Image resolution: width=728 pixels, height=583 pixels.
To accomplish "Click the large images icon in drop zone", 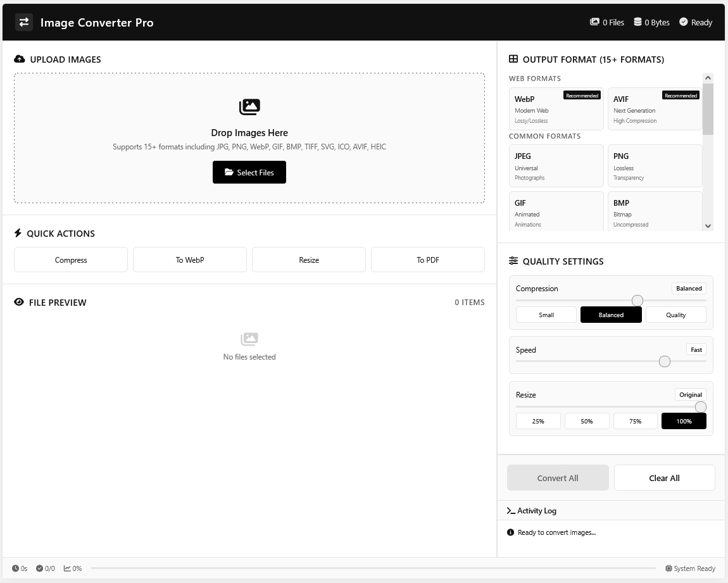I will click(x=249, y=107).
